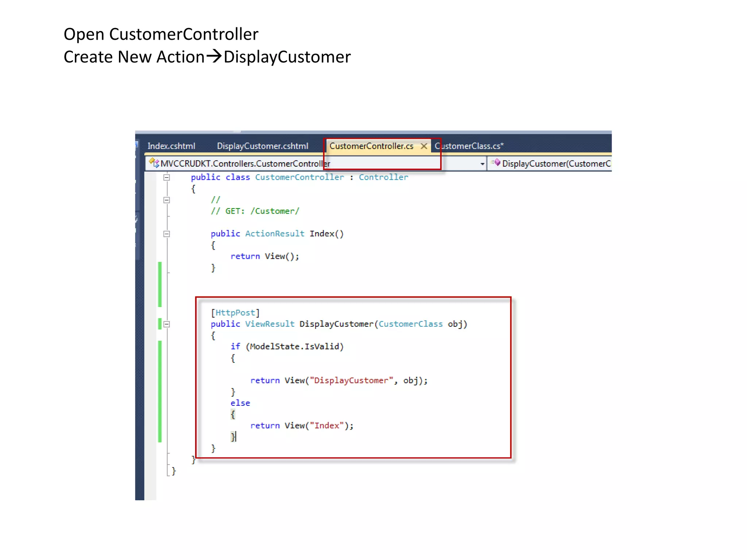Image resolution: width=747 pixels, height=560 pixels.
Task: Open the class navigation dropdown arrow
Action: 482,164
